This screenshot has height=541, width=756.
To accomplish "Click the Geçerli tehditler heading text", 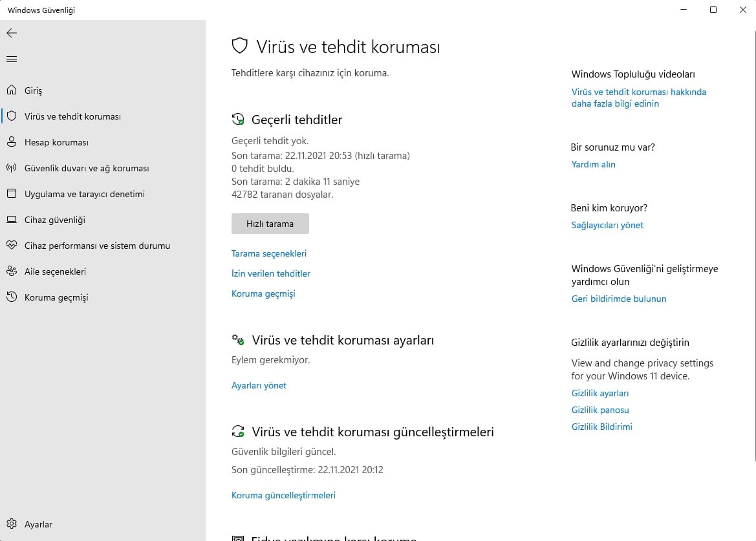I will [297, 120].
